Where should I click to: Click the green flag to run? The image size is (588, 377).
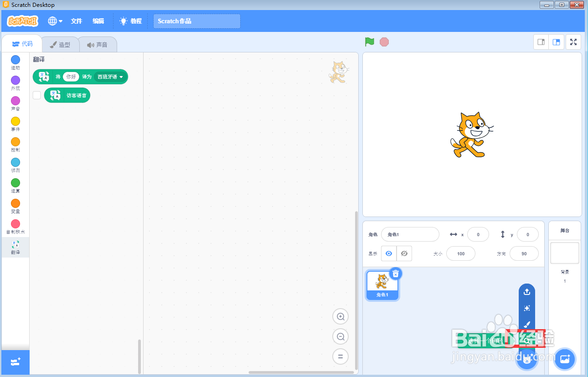point(369,42)
